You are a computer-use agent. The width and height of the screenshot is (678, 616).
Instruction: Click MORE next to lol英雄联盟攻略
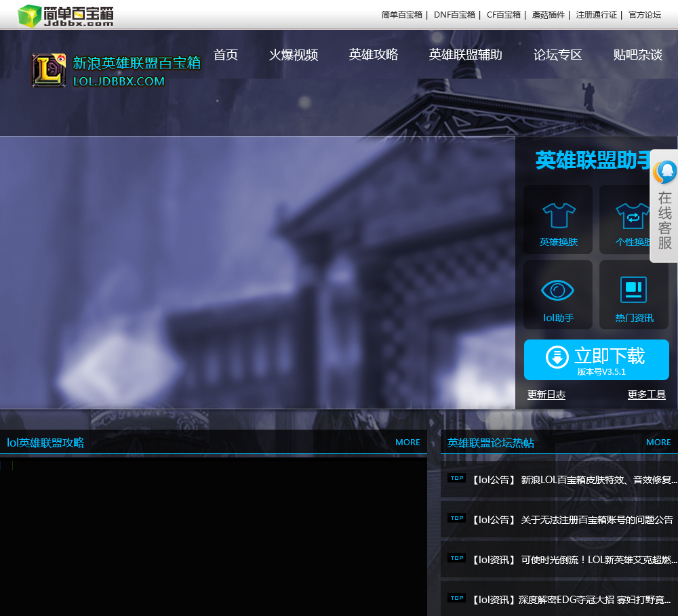click(407, 443)
